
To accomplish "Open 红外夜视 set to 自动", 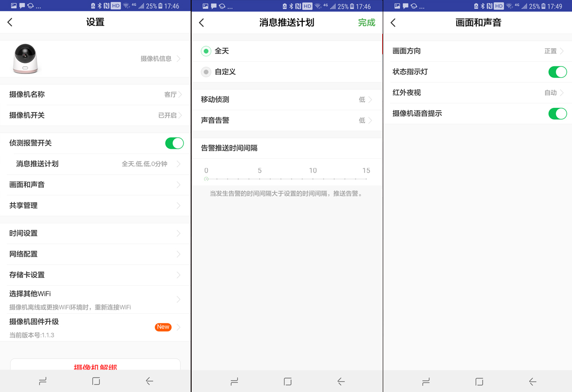I will 477,93.
